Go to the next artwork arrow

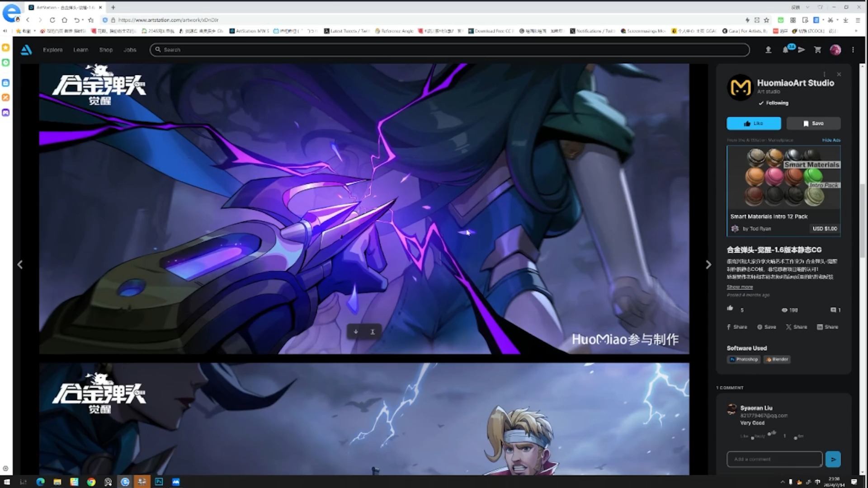[708, 265]
